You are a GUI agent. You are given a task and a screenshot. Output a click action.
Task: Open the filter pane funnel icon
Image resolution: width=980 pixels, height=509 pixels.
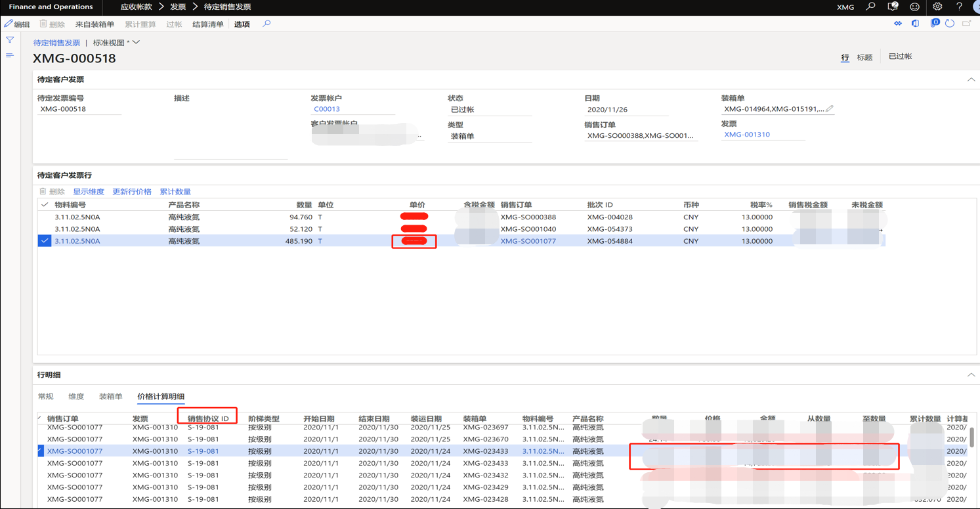coord(10,40)
